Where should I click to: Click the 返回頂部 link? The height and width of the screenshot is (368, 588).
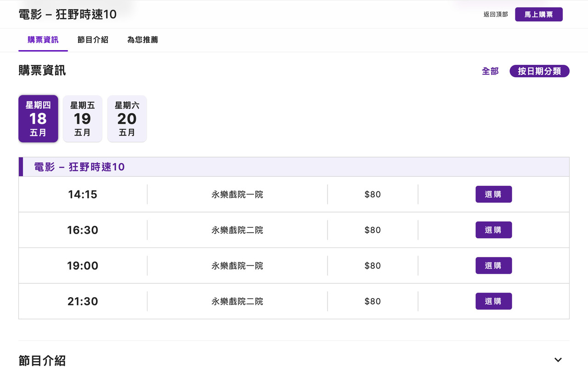point(496,14)
